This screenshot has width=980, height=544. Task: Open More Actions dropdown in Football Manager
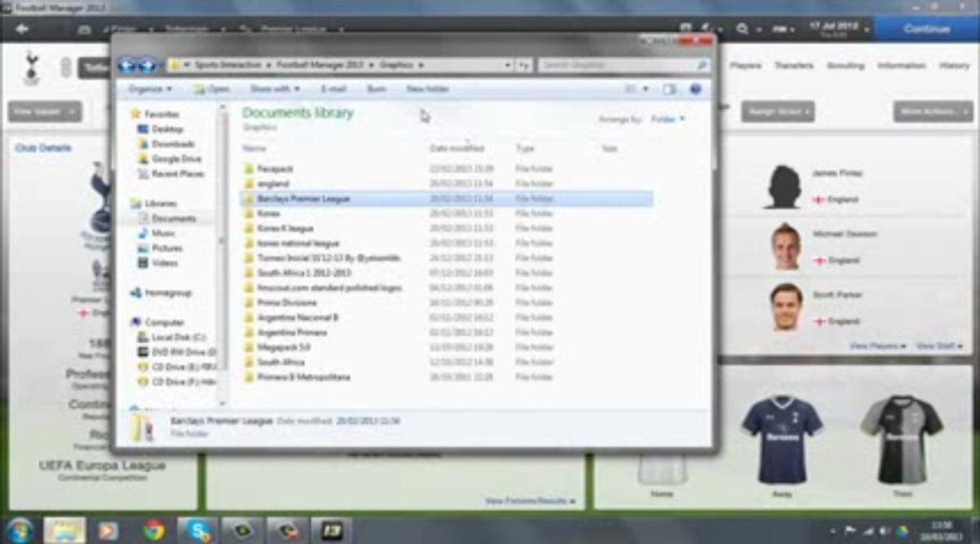[x=933, y=112]
